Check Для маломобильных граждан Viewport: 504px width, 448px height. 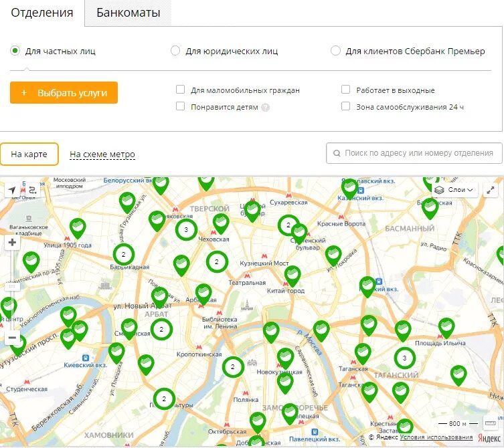click(180, 90)
